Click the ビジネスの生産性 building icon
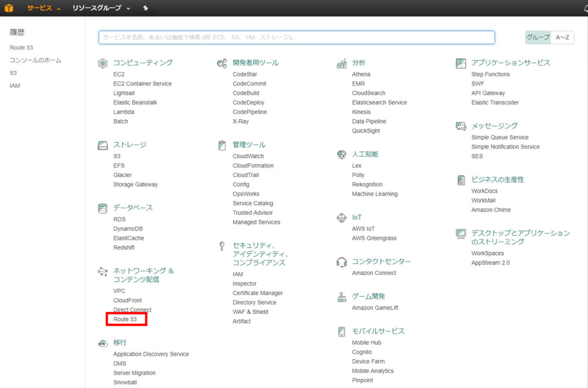The height and width of the screenshot is (388, 588). tap(461, 180)
